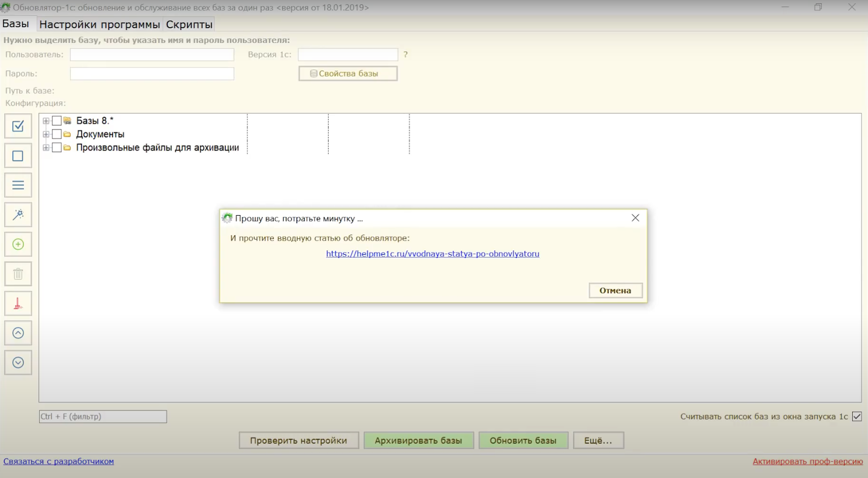This screenshot has height=478, width=868.
Task: Select the Произвольные файлы для архивации row label
Action: 157,147
